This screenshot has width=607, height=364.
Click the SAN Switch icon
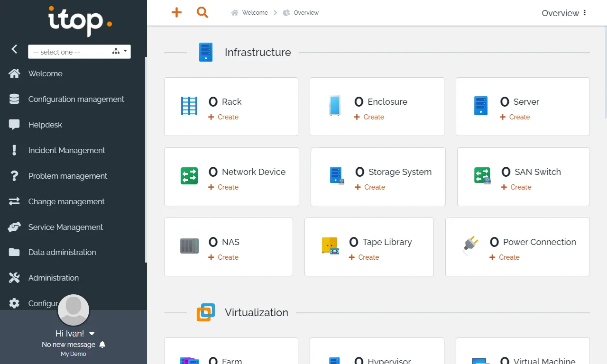tap(482, 176)
